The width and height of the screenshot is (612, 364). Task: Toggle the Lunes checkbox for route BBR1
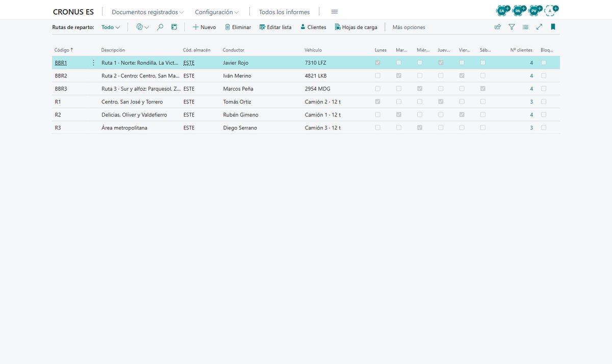coord(377,63)
